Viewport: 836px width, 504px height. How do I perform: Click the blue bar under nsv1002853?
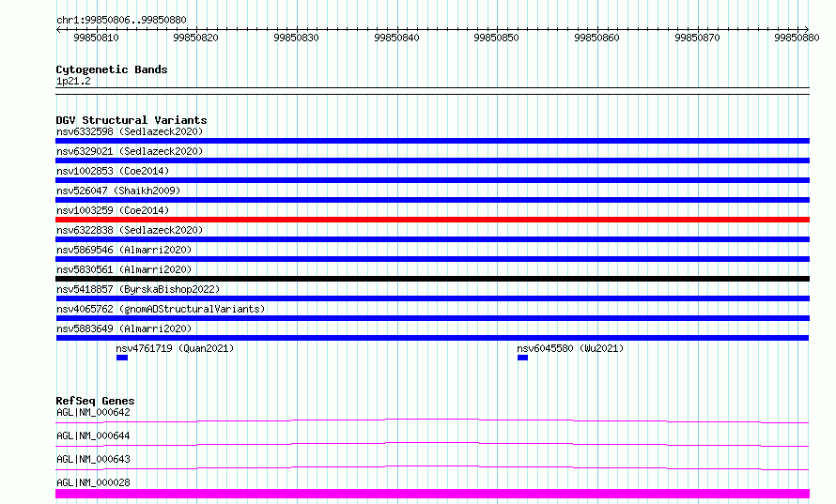[x=432, y=180]
